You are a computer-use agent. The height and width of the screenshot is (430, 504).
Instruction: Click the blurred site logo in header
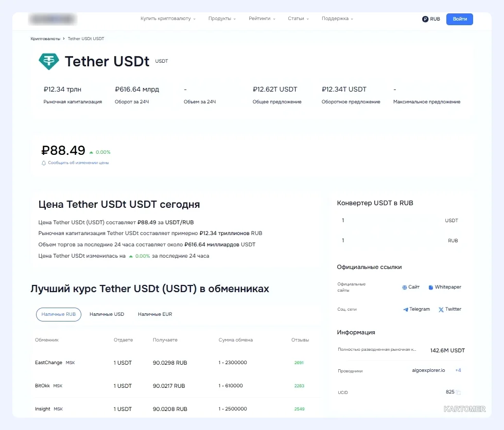53,19
